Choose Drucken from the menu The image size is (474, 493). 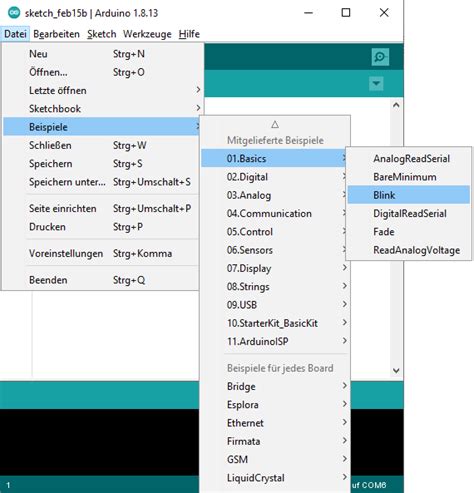coord(102,227)
